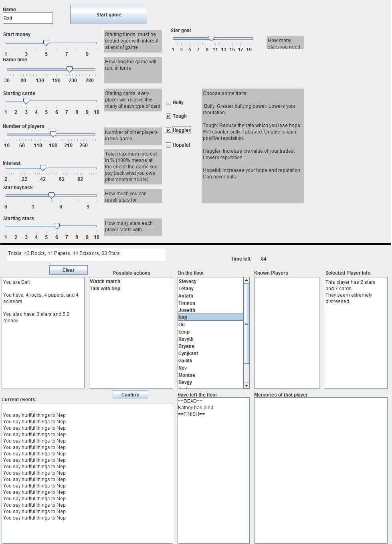Click the Totals rocks papers scissors text field
Viewport: 392px width, 544px height.
coord(86,254)
